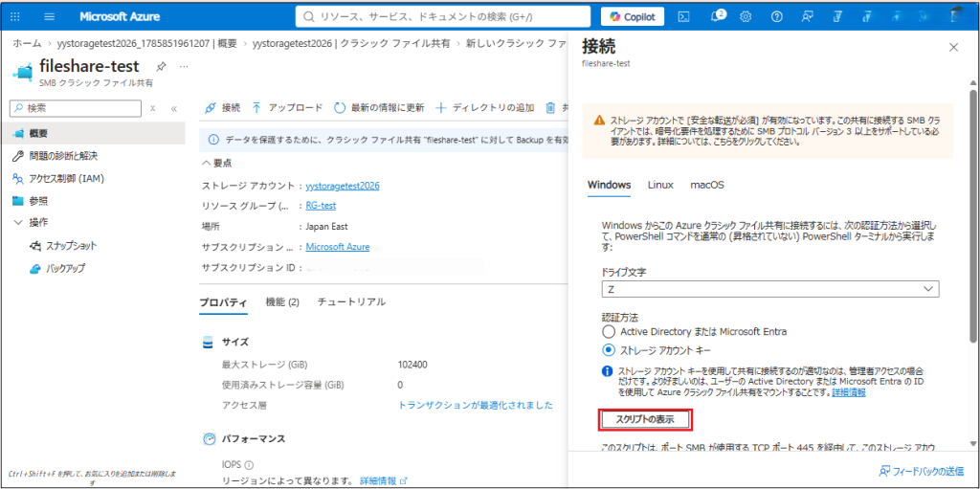
Task: Open the Microsoft Azure subscription link
Action: pyautogui.click(x=338, y=246)
